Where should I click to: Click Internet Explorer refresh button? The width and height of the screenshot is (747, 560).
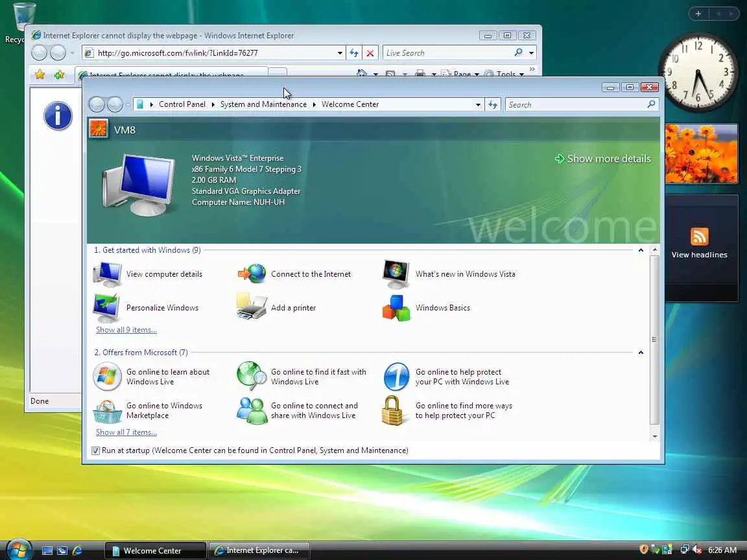353,53
